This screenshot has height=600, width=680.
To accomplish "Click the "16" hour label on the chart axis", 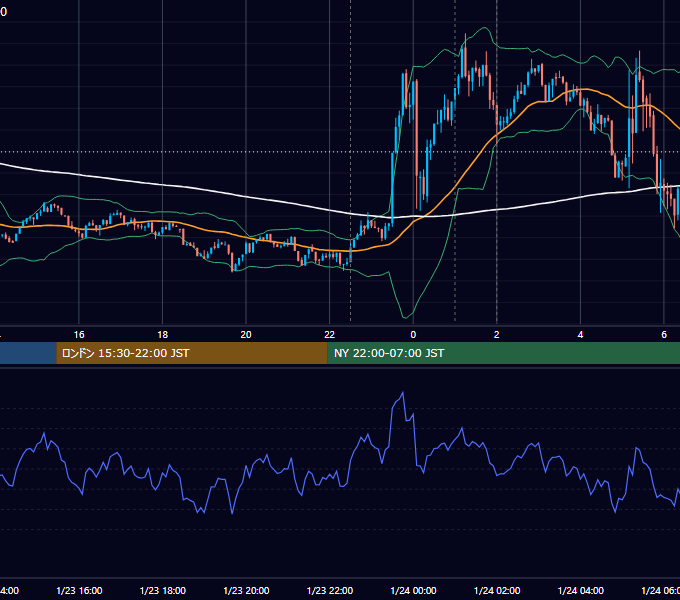I will 79,335.
